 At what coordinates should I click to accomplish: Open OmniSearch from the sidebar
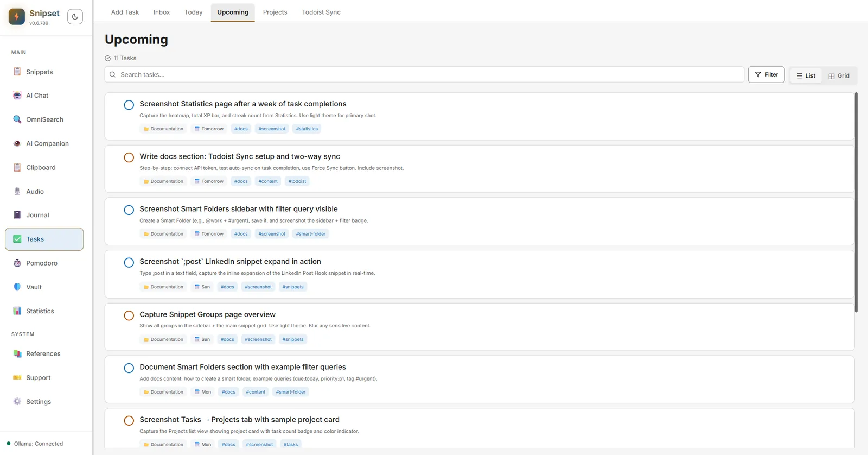(x=44, y=119)
